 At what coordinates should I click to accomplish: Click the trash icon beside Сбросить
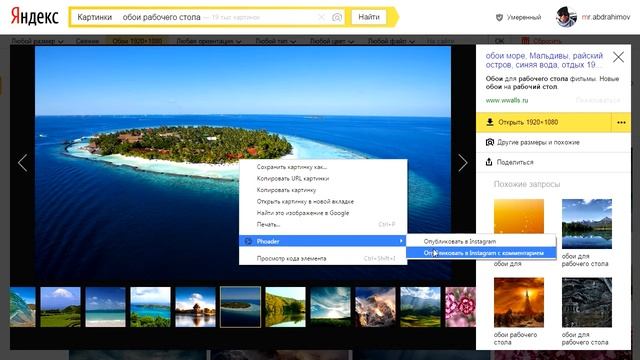(525, 41)
